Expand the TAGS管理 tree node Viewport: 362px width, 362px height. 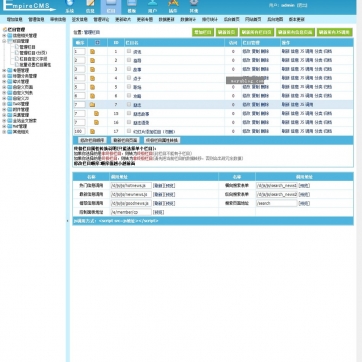click(x=4, y=104)
